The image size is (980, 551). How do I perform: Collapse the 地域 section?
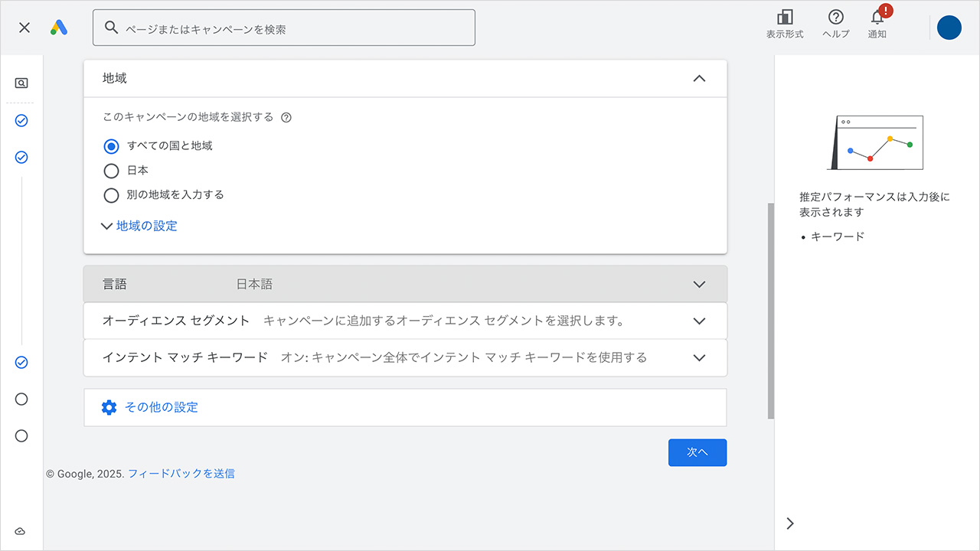698,78
